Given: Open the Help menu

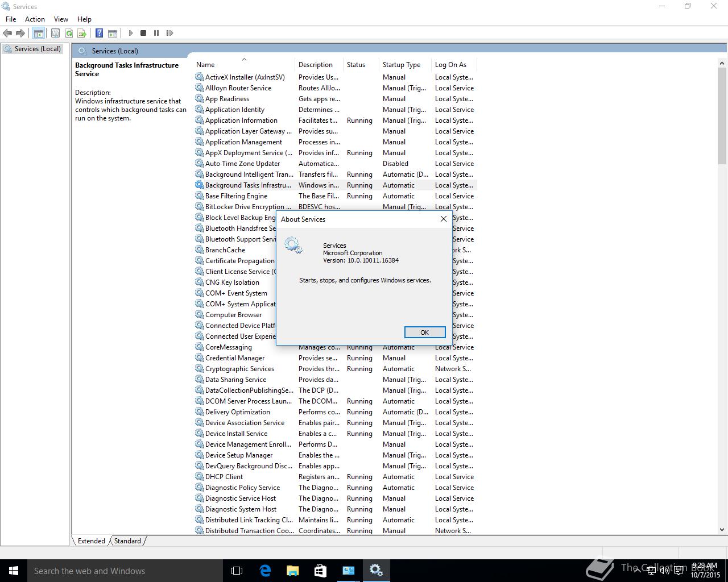Looking at the screenshot, I should pos(84,19).
